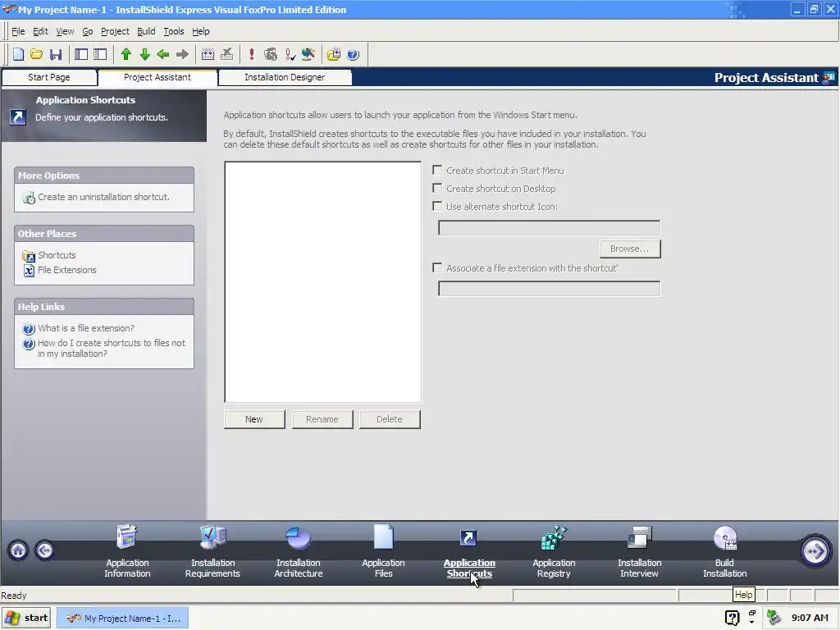Open the View menu
Image resolution: width=840 pixels, height=630 pixels.
(x=65, y=31)
